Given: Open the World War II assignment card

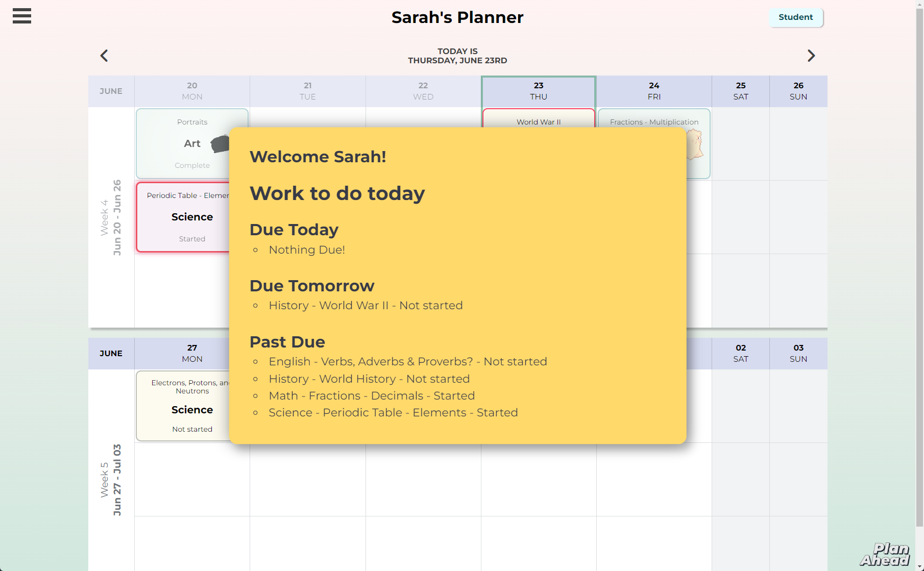Looking at the screenshot, I should point(538,122).
